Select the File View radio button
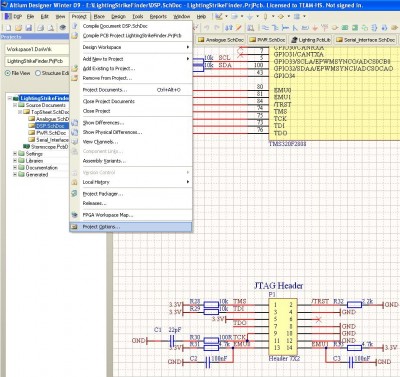 [x=7, y=73]
